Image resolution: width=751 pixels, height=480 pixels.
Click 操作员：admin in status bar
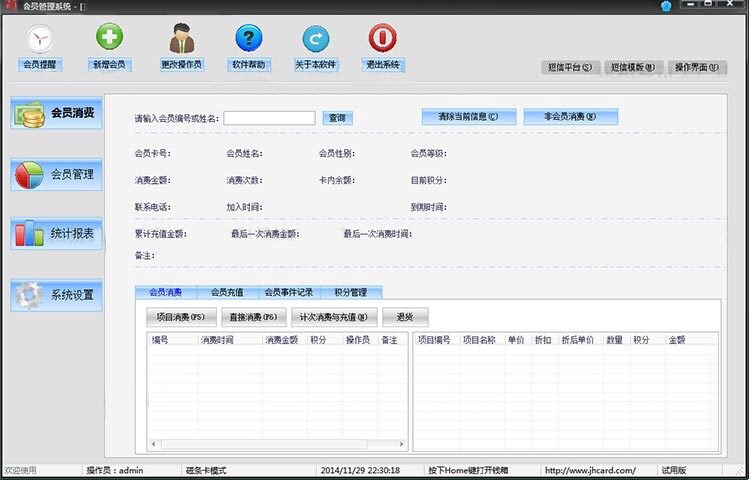pos(115,470)
